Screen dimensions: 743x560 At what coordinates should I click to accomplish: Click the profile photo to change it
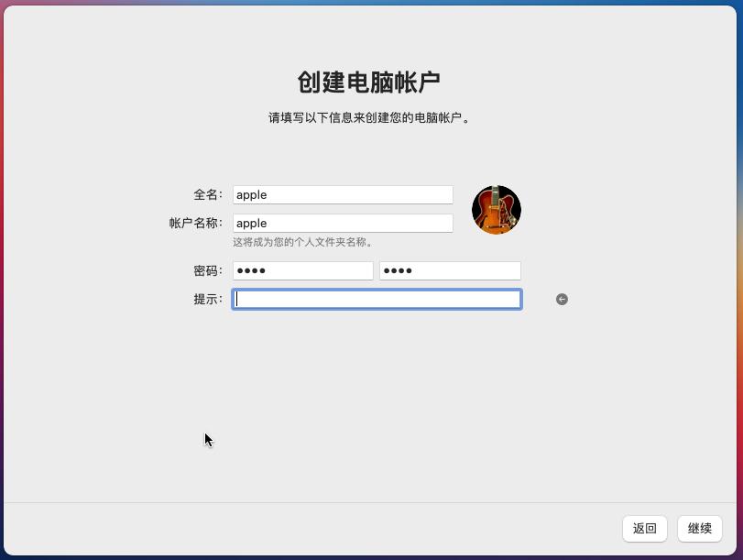point(496,210)
